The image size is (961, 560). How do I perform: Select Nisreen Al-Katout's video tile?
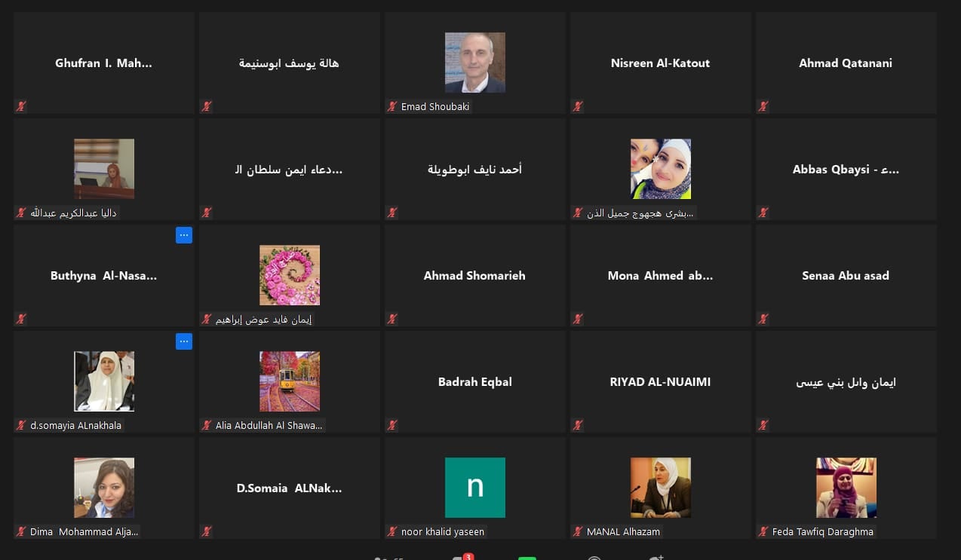point(661,63)
